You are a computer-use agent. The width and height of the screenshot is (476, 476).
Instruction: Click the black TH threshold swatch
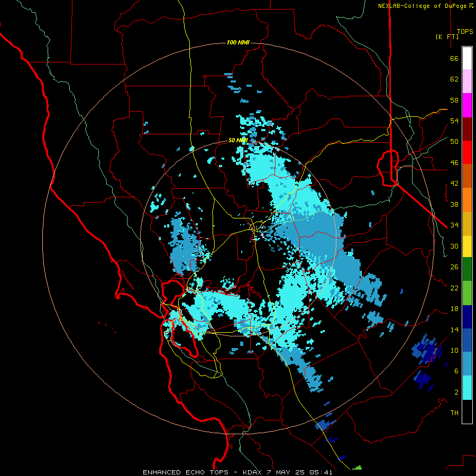(467, 411)
